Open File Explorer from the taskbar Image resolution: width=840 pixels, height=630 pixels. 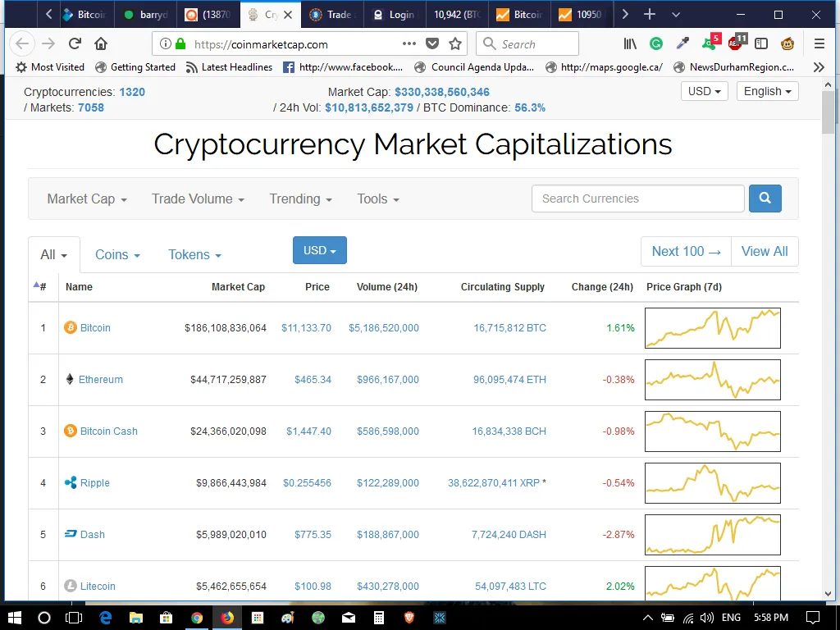(136, 618)
